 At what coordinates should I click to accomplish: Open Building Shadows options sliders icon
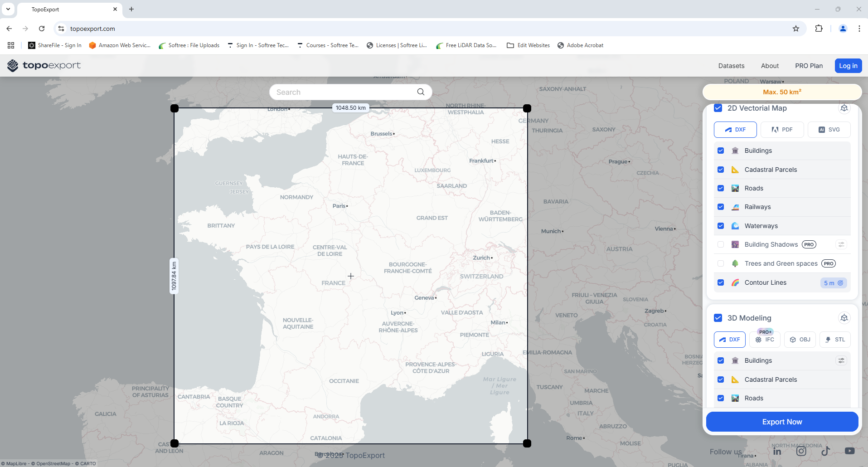pyautogui.click(x=841, y=244)
